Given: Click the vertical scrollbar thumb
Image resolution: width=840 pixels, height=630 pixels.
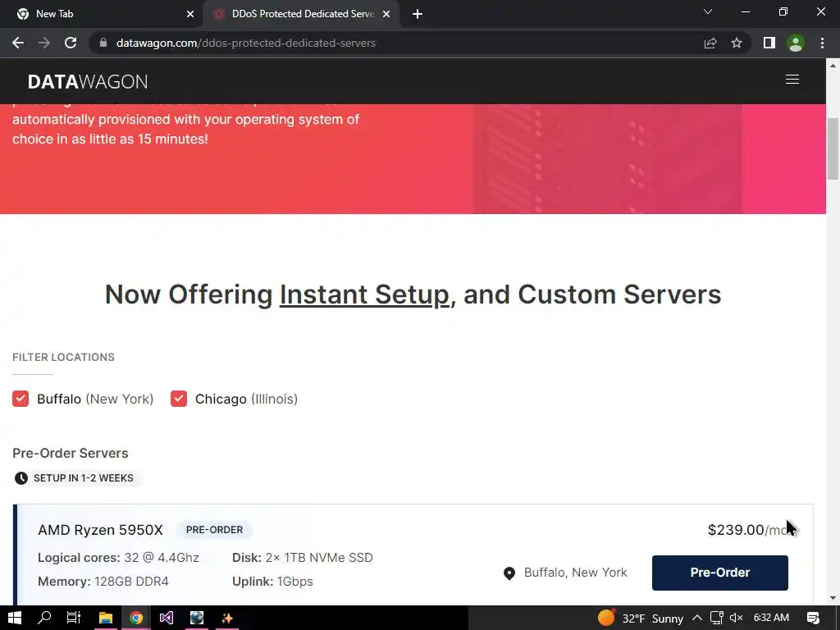Looking at the screenshot, I should tap(833, 149).
